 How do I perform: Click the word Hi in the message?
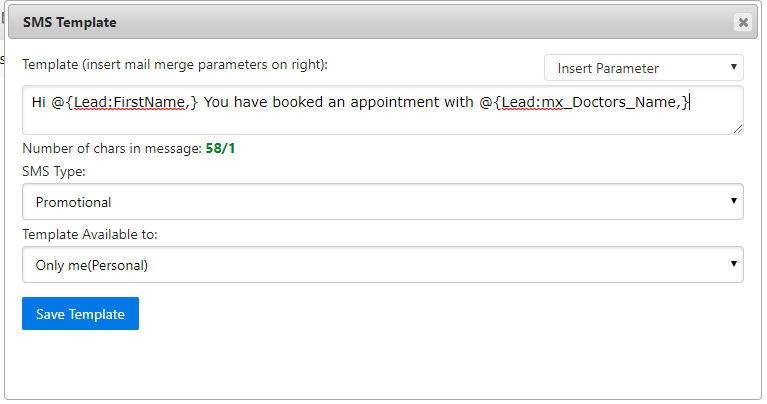(39, 101)
